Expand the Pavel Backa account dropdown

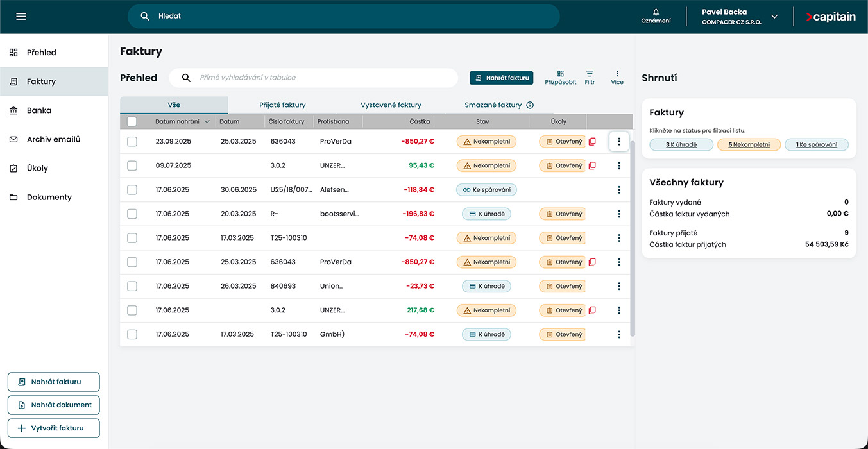coord(774,17)
